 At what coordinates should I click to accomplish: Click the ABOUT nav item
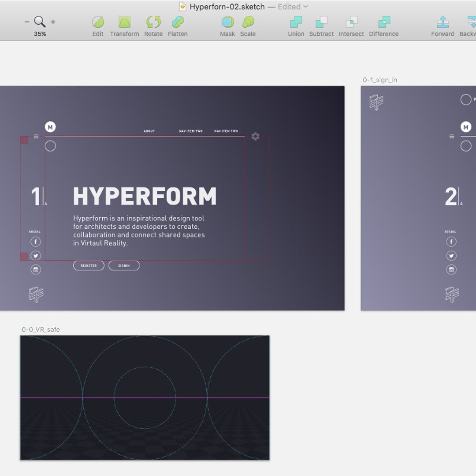click(x=149, y=131)
